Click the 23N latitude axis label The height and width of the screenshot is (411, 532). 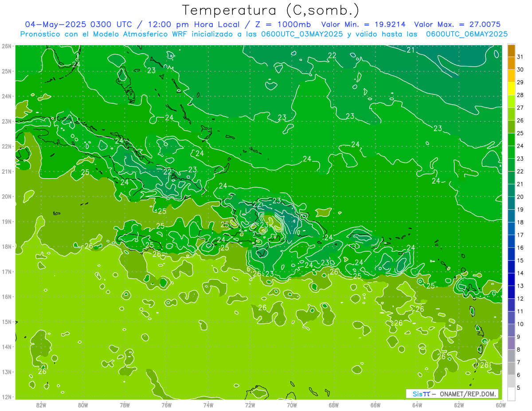pos(6,121)
